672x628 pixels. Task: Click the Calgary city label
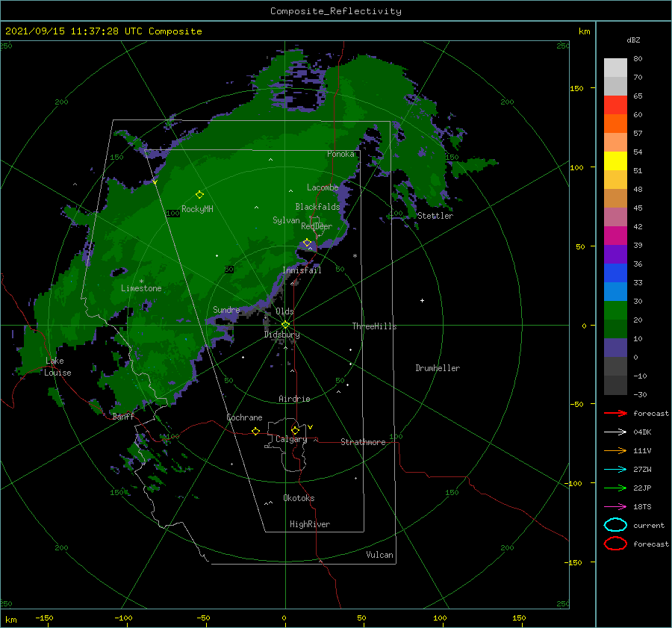[x=291, y=439]
